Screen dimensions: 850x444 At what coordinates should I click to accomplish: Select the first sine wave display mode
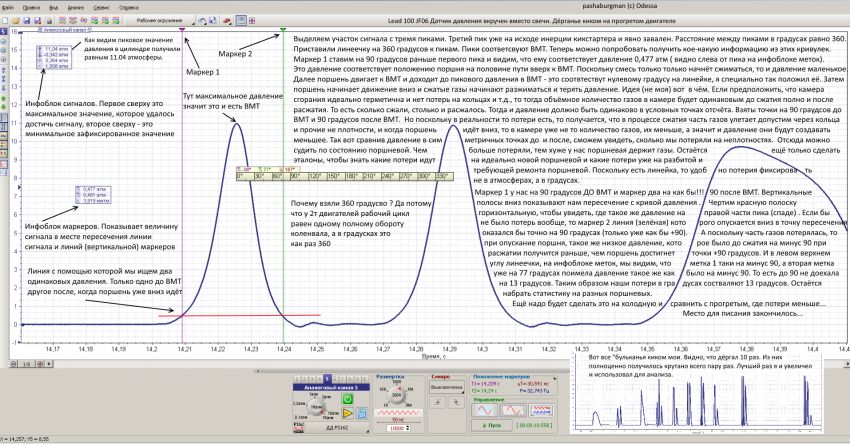coord(484,410)
